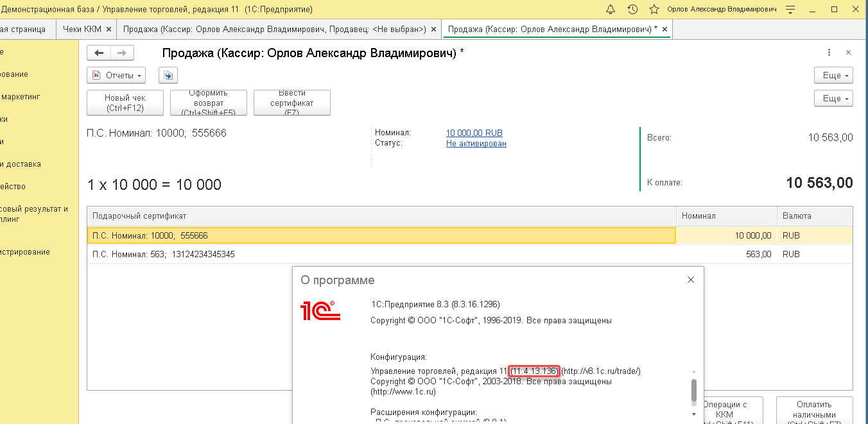The width and height of the screenshot is (868, 424).
Task: Click the 563,00 nominal cell
Action: (727, 254)
